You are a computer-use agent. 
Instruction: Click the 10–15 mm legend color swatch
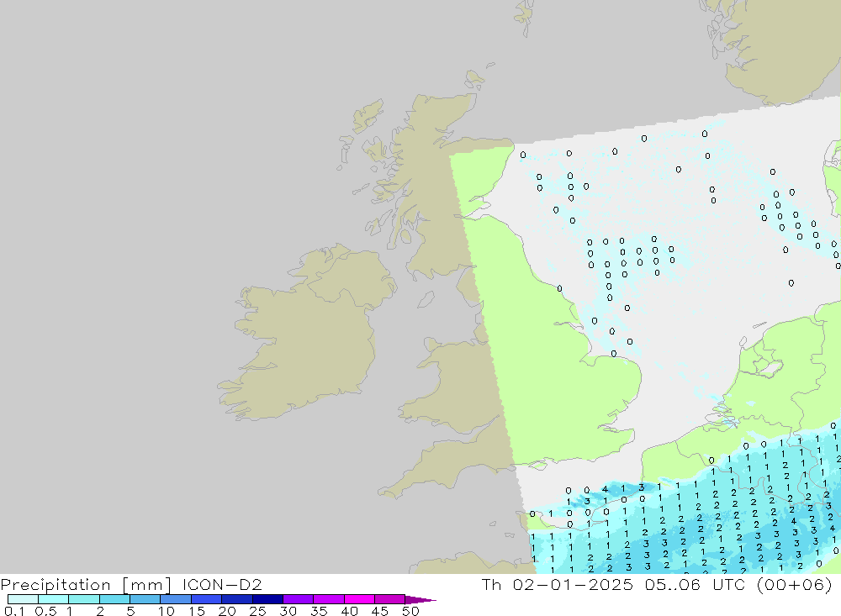coord(176,599)
